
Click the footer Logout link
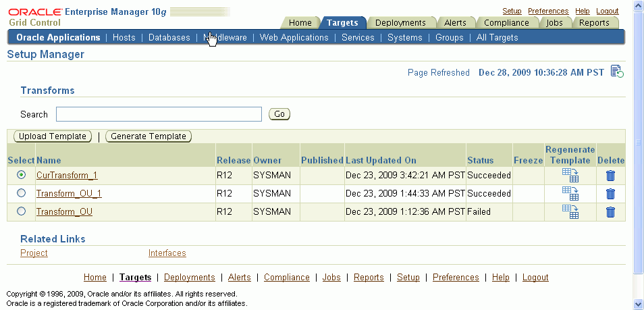click(535, 277)
